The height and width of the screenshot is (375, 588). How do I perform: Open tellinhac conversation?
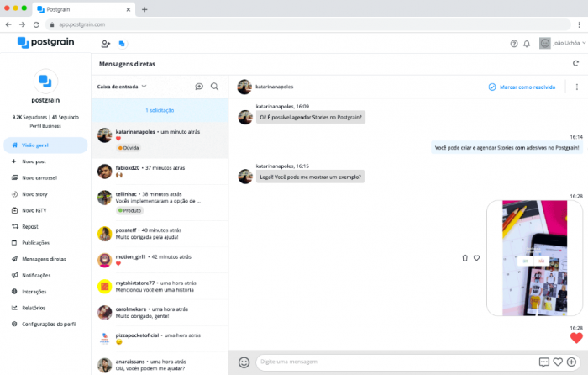pos(160,203)
